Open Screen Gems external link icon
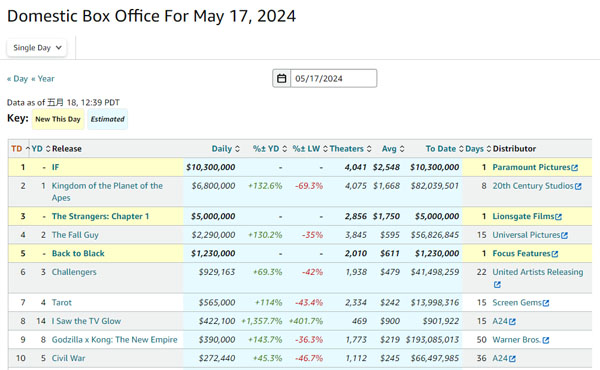Image resolution: width=600 pixels, height=370 pixels. [x=546, y=303]
